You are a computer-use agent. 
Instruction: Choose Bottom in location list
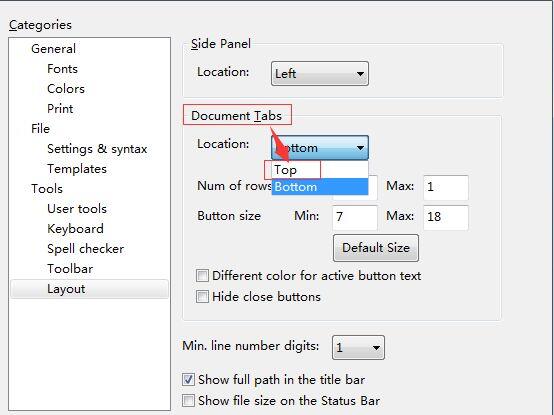point(320,186)
